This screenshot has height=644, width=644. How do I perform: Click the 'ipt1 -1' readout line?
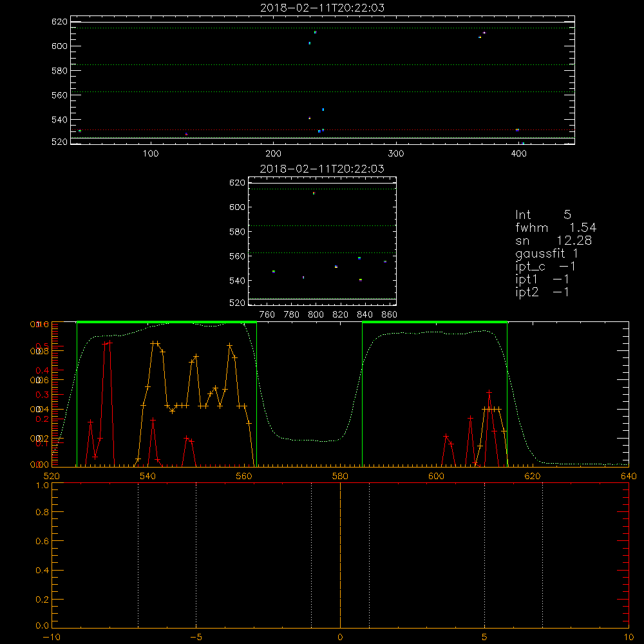542,279
